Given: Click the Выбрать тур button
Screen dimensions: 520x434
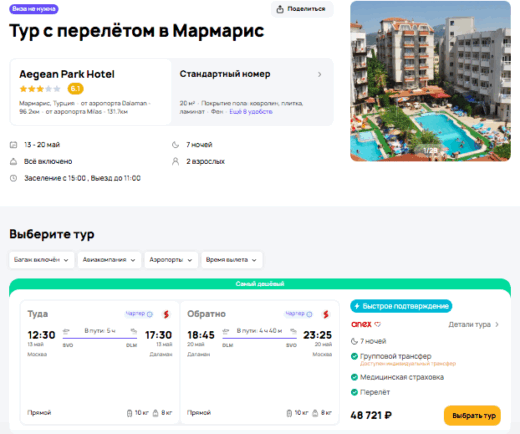Looking at the screenshot, I should click(x=472, y=415).
